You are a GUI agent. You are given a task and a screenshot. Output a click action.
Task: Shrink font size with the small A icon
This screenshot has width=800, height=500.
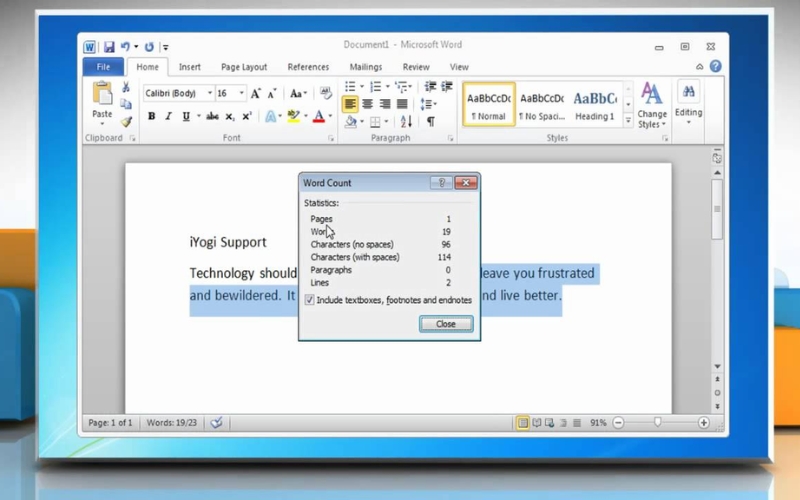coord(272,93)
